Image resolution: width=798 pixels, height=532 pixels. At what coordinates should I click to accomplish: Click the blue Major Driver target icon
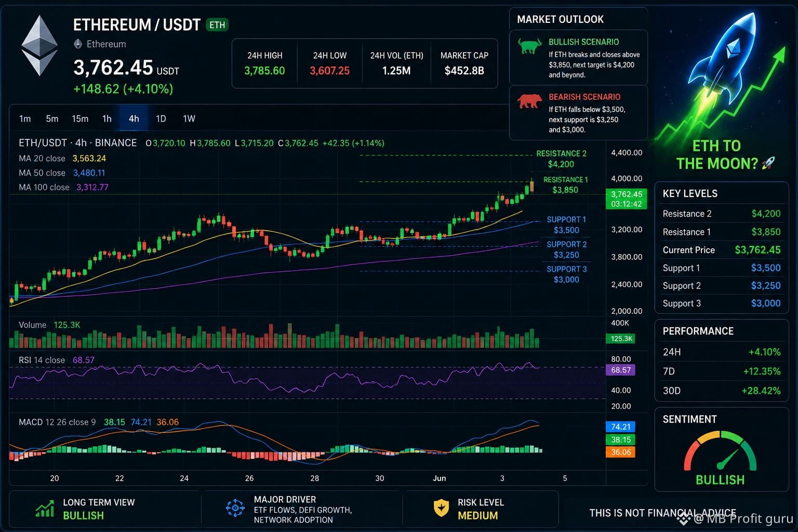(235, 508)
